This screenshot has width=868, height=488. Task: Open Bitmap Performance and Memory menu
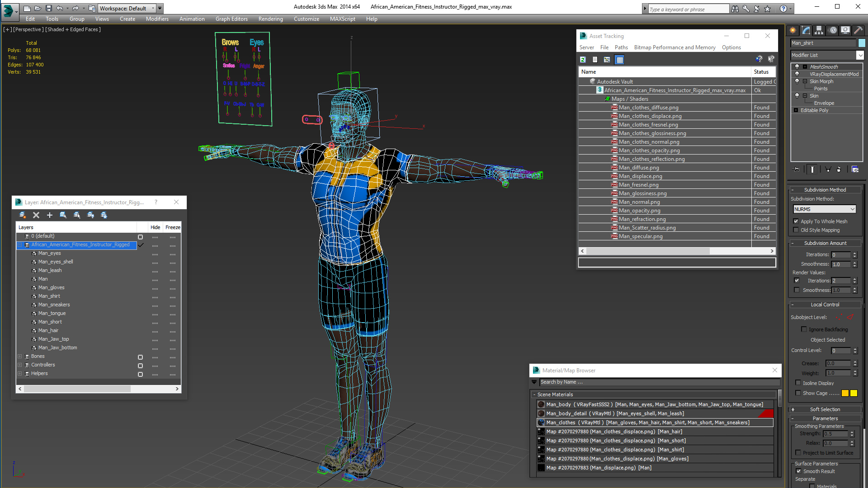point(675,47)
